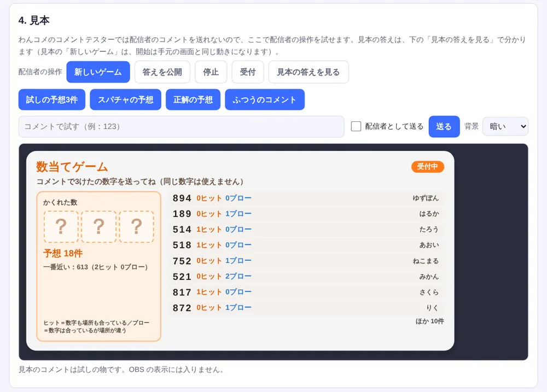This screenshot has height=392, width=547.
Task: Click the name ゆずぽん
Action: 426,198
